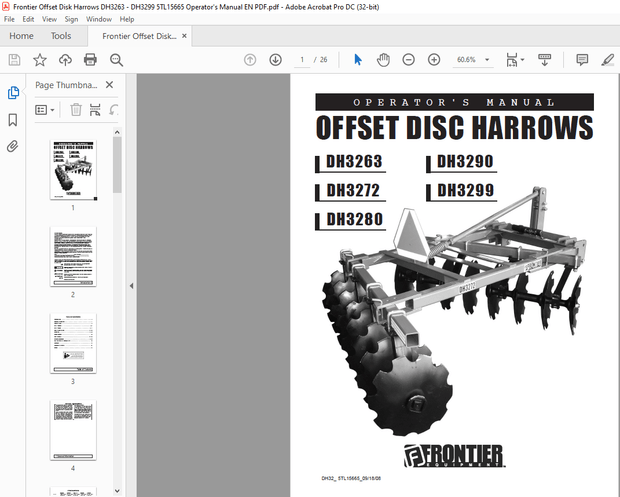Viewport: 620px width, 497px height.
Task: Click the thumbnail panel scrollbar thumb
Action: pyautogui.click(x=117, y=165)
